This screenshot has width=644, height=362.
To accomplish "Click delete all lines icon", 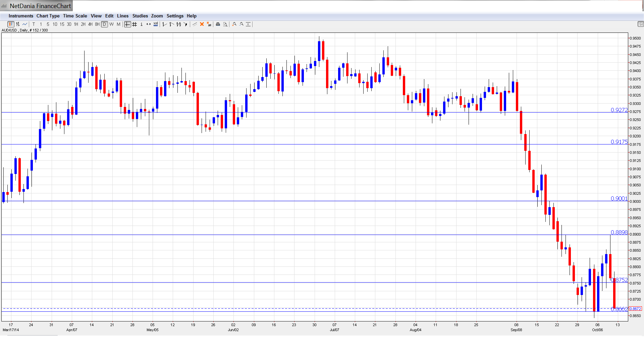I will [x=209, y=24].
